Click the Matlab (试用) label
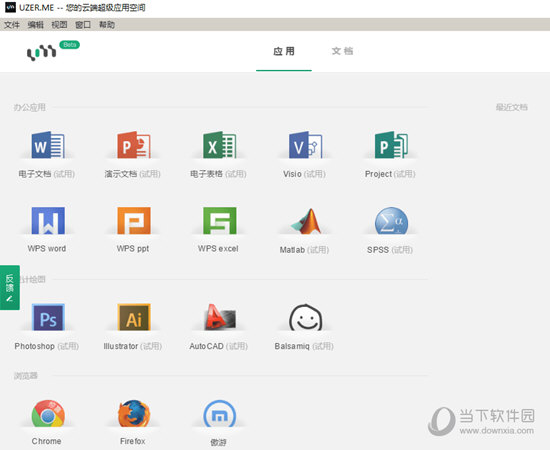Viewport: 550px width, 450px height. tap(304, 250)
